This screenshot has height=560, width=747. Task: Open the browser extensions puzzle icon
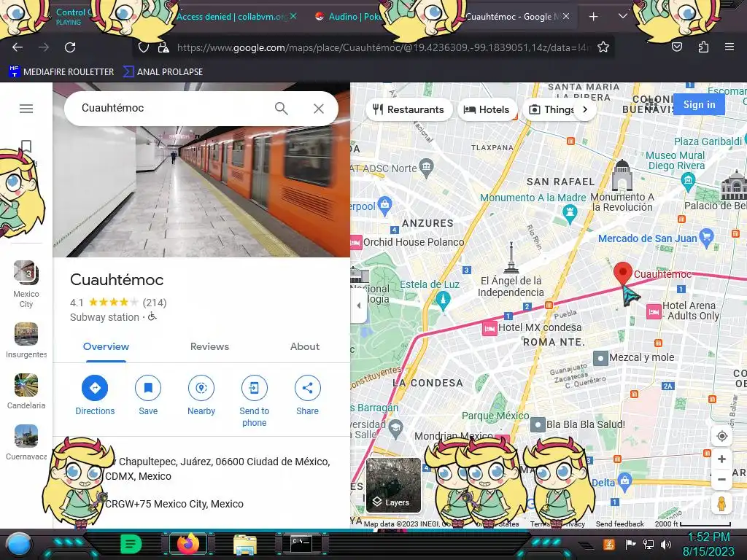[x=703, y=47]
